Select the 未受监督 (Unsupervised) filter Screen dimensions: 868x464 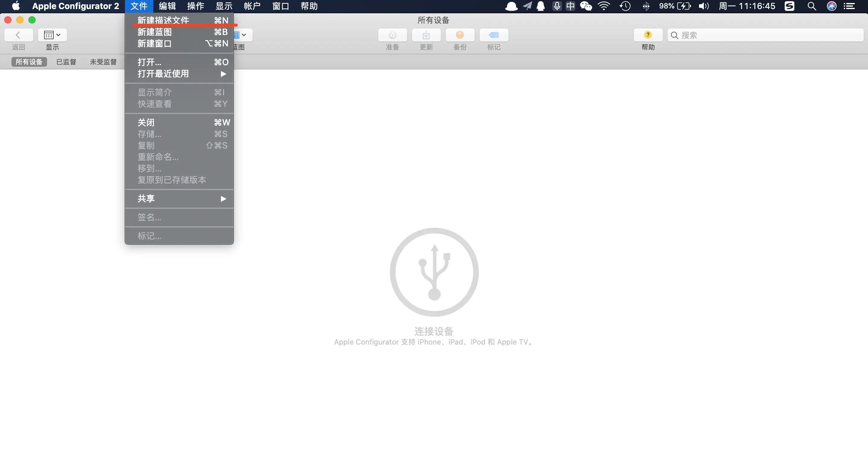(103, 62)
